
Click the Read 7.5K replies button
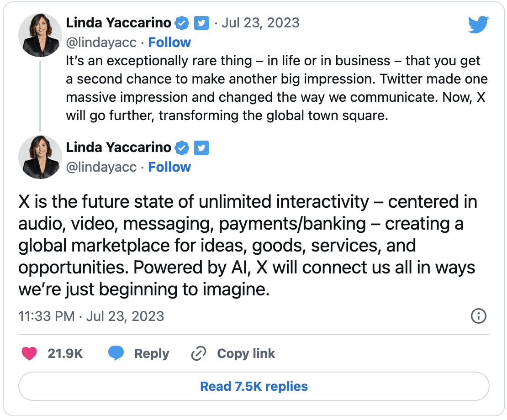253,387
